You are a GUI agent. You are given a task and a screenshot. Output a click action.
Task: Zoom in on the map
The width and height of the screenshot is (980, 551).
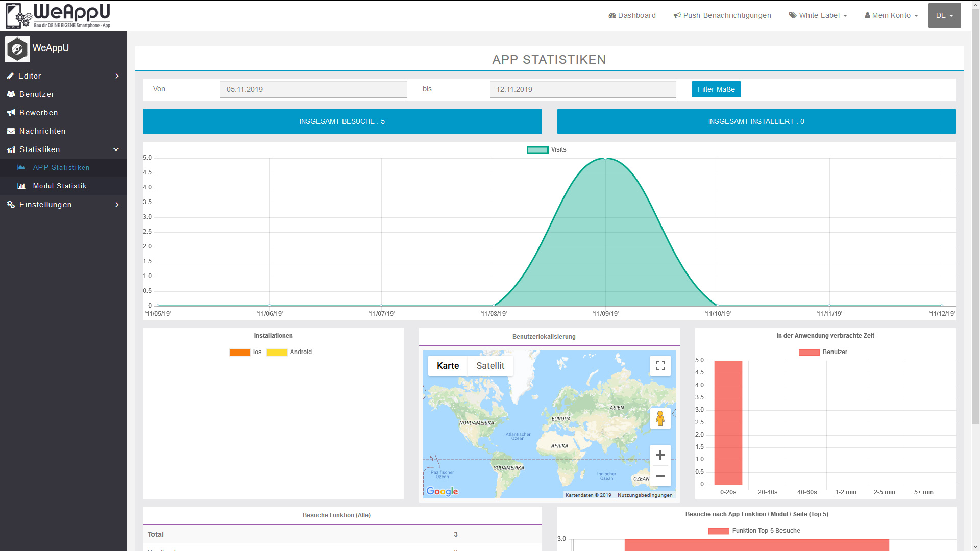tap(660, 455)
